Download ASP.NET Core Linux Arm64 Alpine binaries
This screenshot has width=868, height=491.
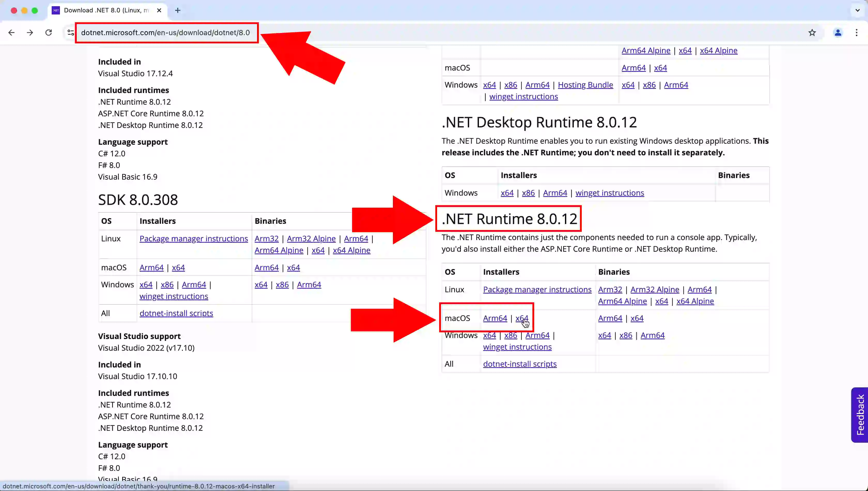pos(646,50)
